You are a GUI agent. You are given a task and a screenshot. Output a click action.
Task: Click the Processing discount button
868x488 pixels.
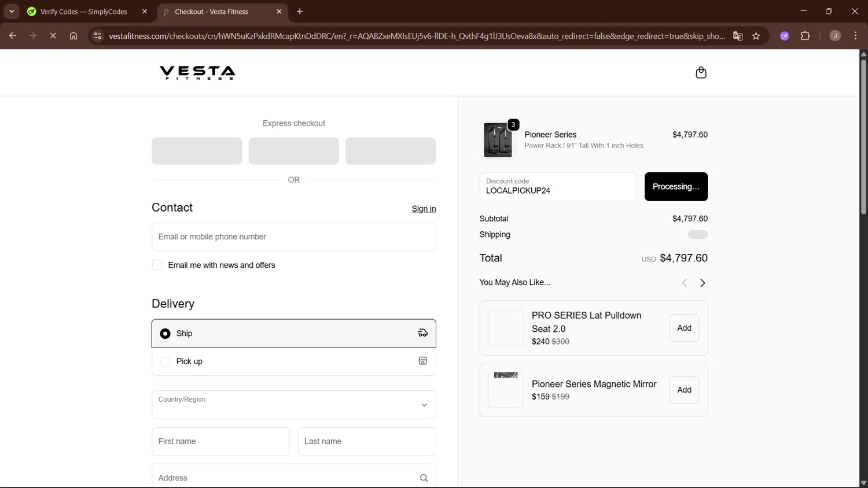click(676, 187)
